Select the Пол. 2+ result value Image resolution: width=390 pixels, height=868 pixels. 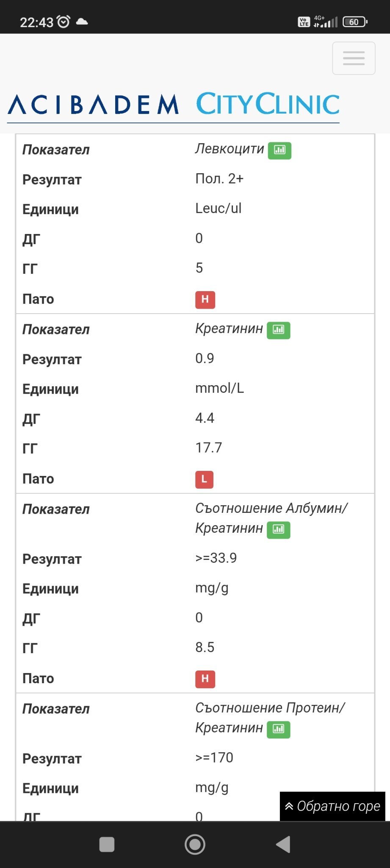pyautogui.click(x=219, y=179)
